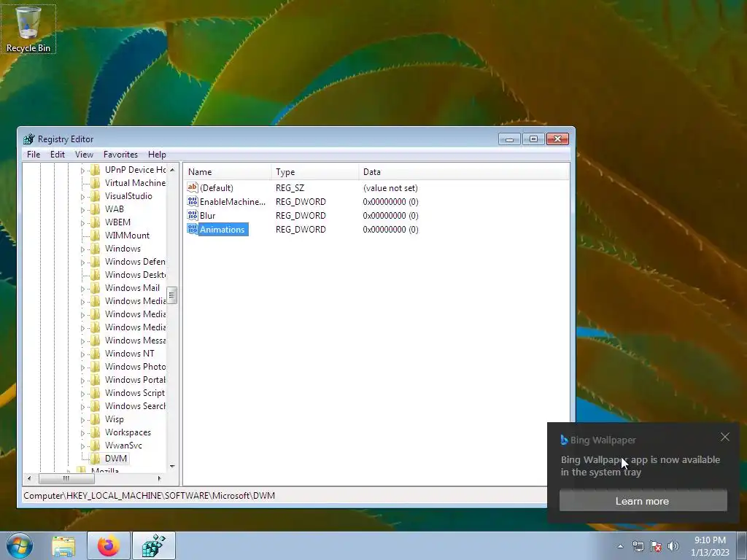Click the Blur value name
747x560 pixels.
pyautogui.click(x=208, y=215)
